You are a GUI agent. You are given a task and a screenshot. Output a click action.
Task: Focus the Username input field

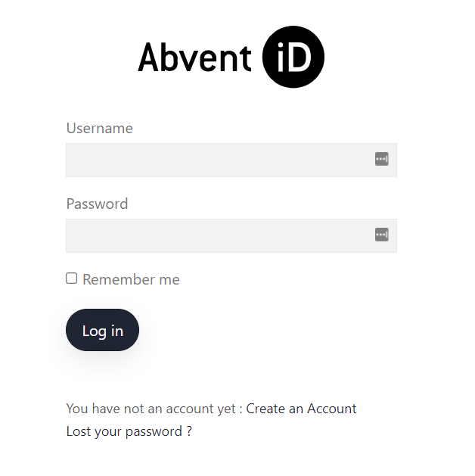231,160
